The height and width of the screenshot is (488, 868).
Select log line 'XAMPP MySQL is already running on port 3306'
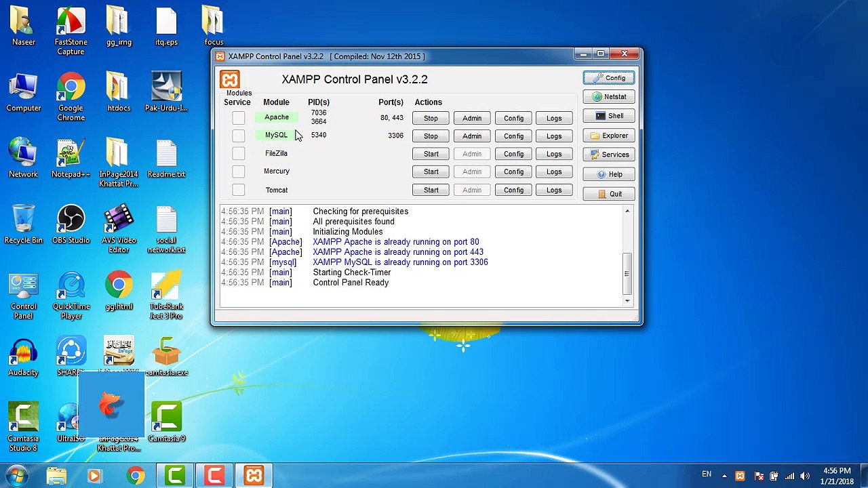[x=400, y=262]
